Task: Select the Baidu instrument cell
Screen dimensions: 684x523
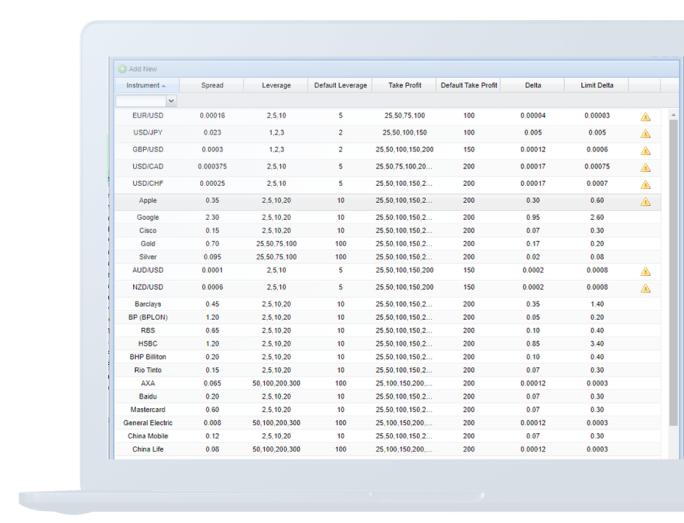Action: point(147,397)
